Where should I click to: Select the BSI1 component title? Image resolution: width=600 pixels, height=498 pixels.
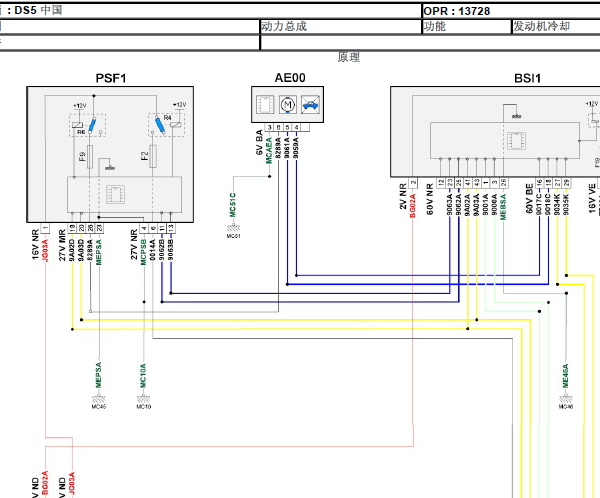coord(527,78)
